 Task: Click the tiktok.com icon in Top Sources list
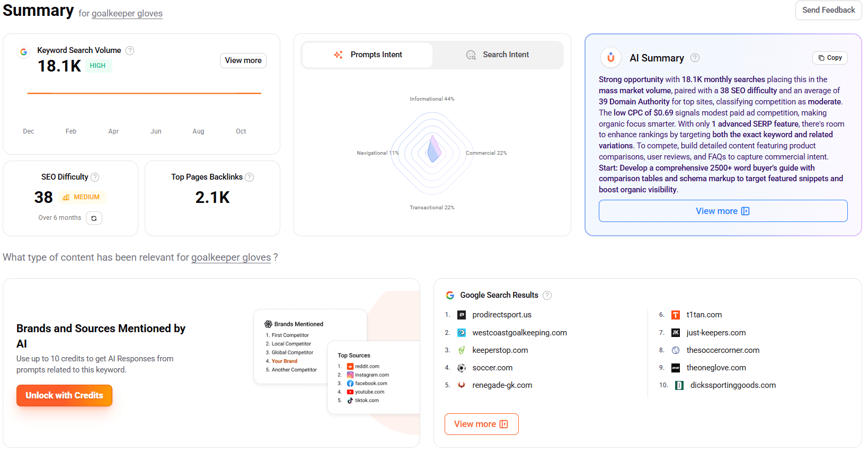coord(350,400)
